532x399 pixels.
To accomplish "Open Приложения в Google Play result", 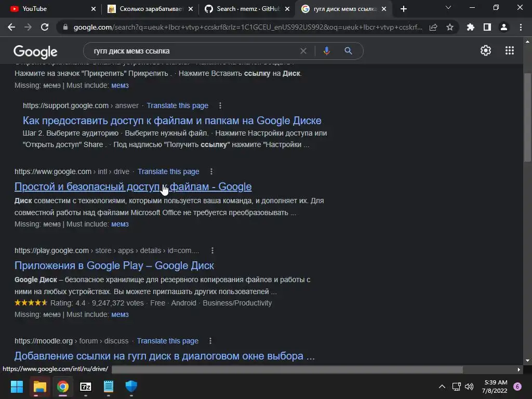I will click(114, 265).
